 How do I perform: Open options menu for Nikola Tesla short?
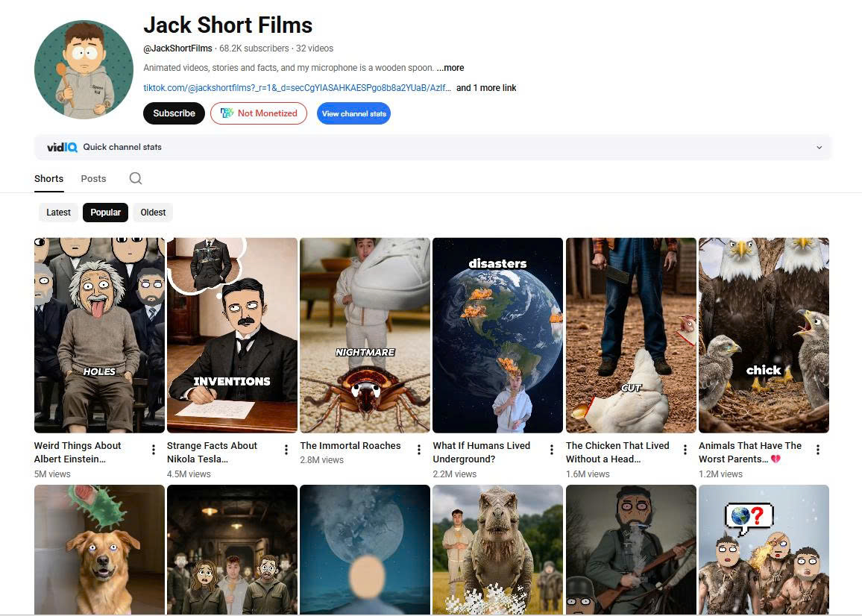[286, 450]
